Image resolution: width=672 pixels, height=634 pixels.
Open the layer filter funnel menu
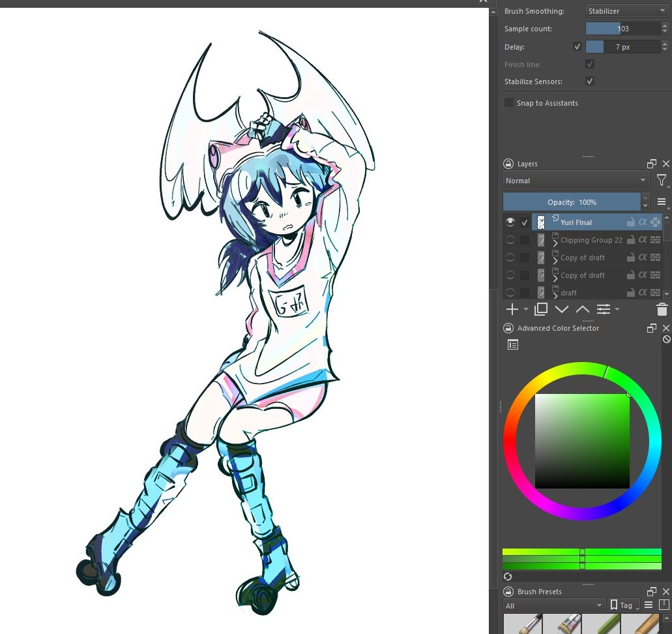tap(662, 181)
